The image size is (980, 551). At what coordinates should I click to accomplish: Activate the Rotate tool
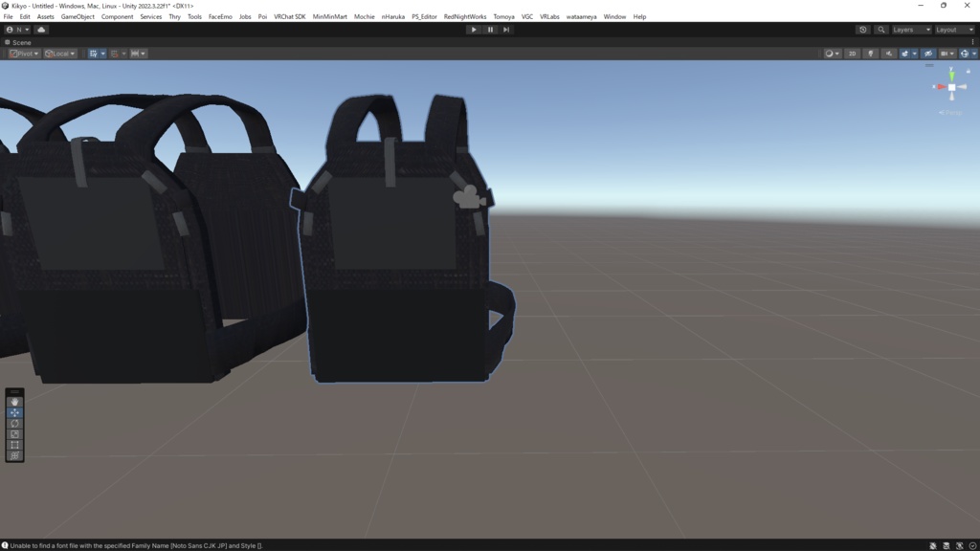tap(14, 424)
